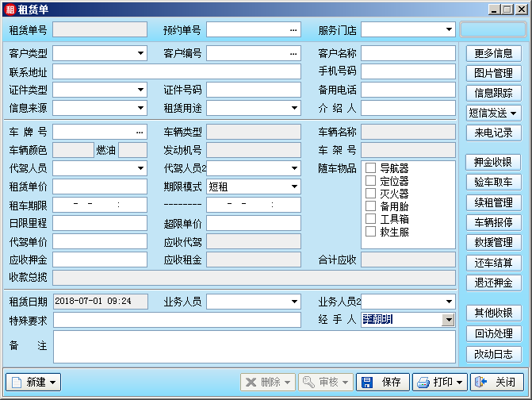Click the 更多信息 button

[x=493, y=54]
